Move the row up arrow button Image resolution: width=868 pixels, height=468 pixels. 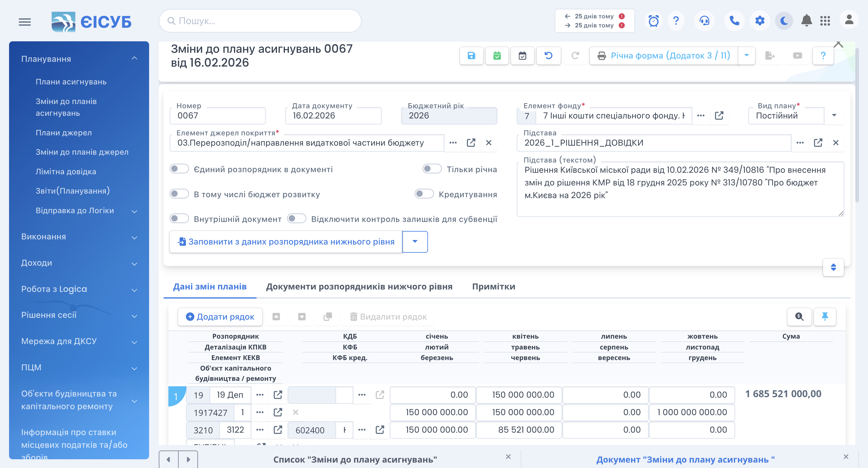tap(276, 317)
